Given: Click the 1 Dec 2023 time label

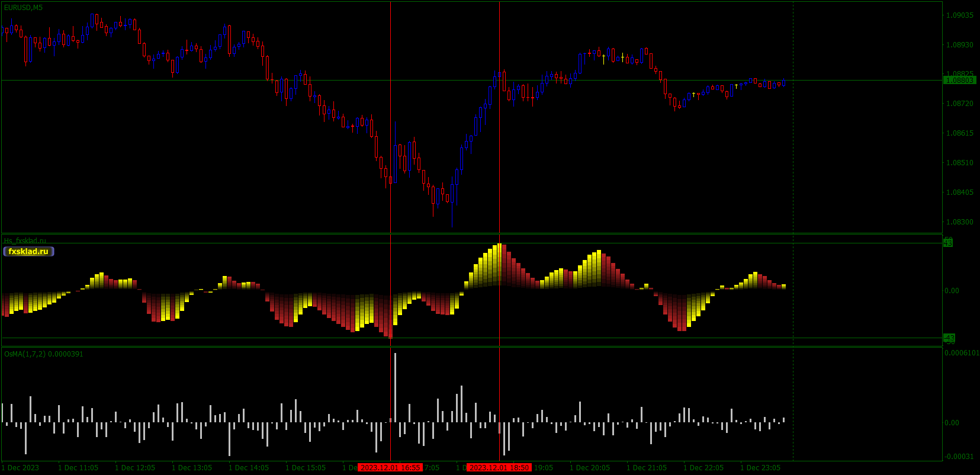Looking at the screenshot, I should coord(21,468).
